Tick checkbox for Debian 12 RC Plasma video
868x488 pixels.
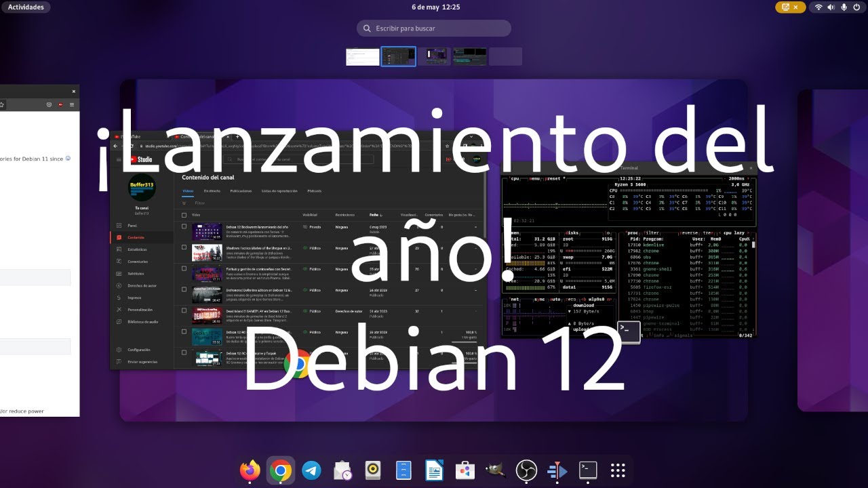click(x=184, y=332)
